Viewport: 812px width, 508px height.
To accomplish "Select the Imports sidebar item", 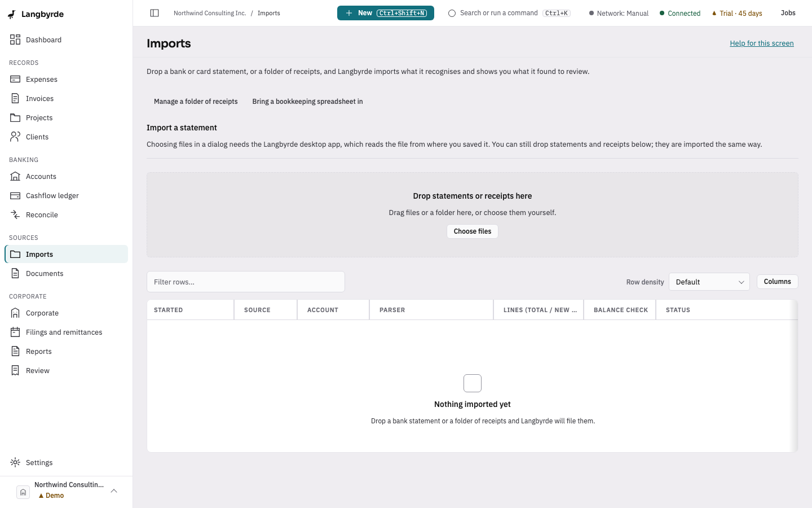I will pyautogui.click(x=67, y=254).
